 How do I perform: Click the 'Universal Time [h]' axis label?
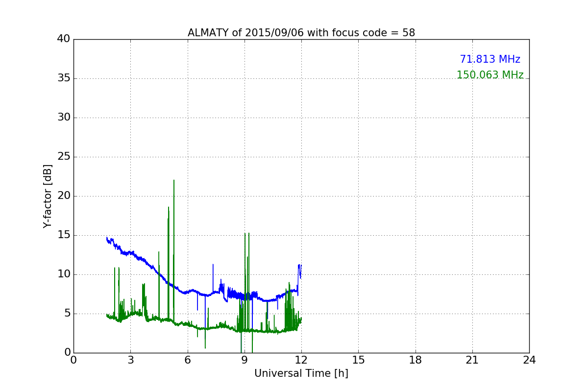(x=301, y=373)
